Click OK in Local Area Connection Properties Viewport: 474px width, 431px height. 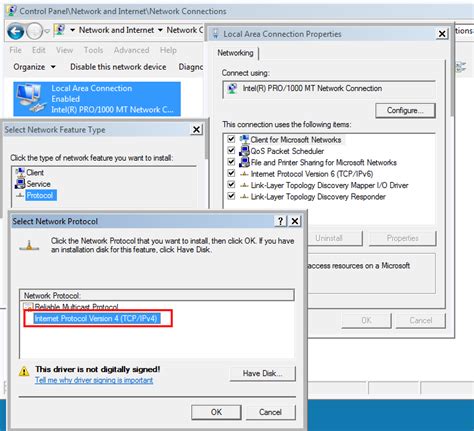[x=366, y=320]
